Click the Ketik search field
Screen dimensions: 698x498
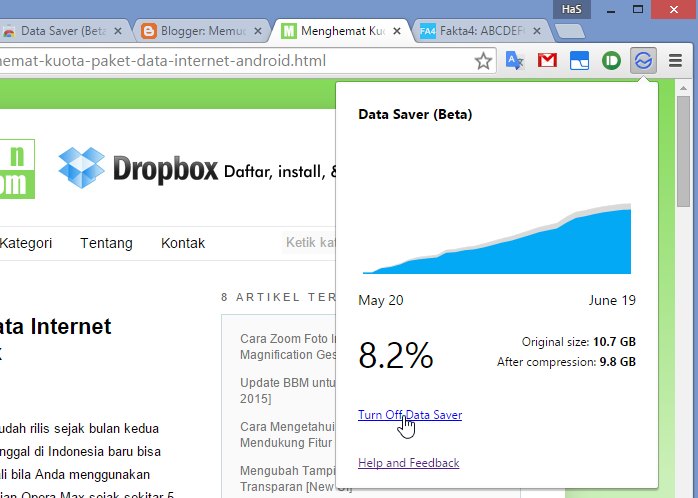click(309, 243)
